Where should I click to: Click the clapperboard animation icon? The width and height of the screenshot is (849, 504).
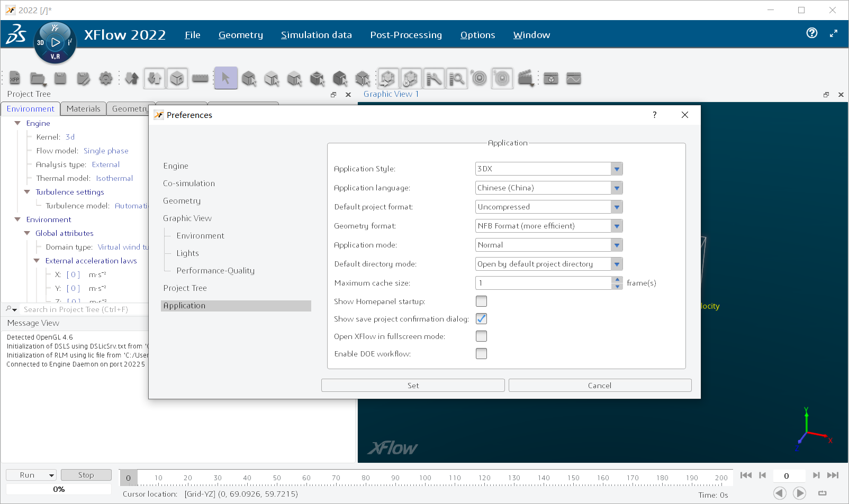pyautogui.click(x=526, y=78)
